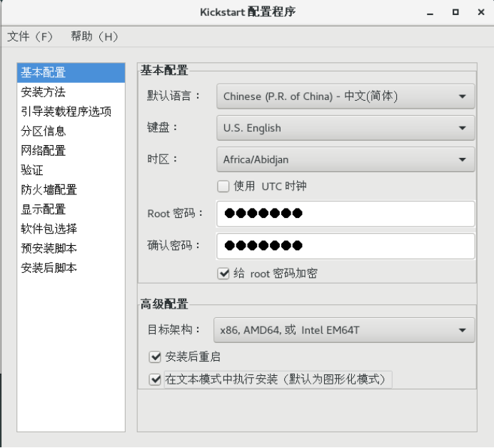Open 引导装载程序选项 section
The height and width of the screenshot is (448, 494).
click(71, 111)
